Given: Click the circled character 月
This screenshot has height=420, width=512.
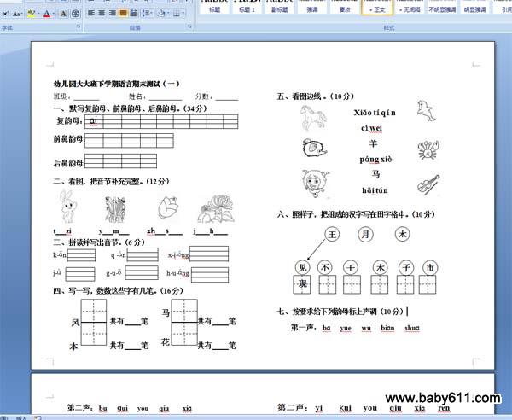Looking at the screenshot, I should (365, 235).
